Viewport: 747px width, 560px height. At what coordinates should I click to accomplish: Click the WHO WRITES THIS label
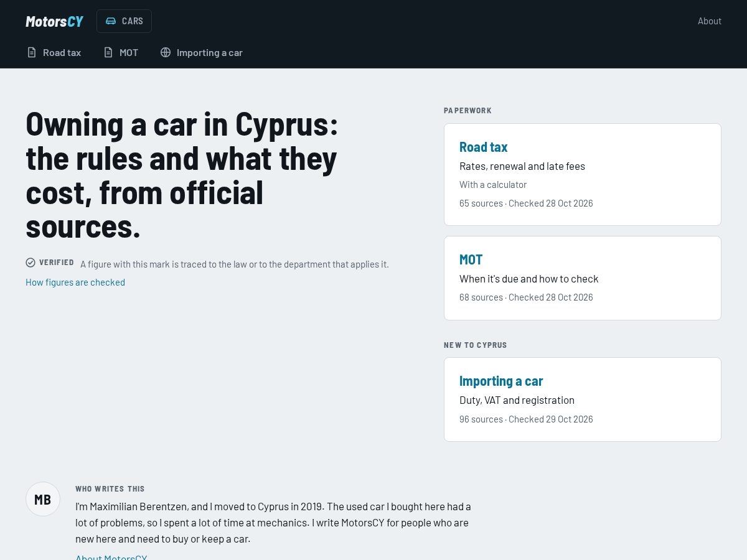pos(110,489)
